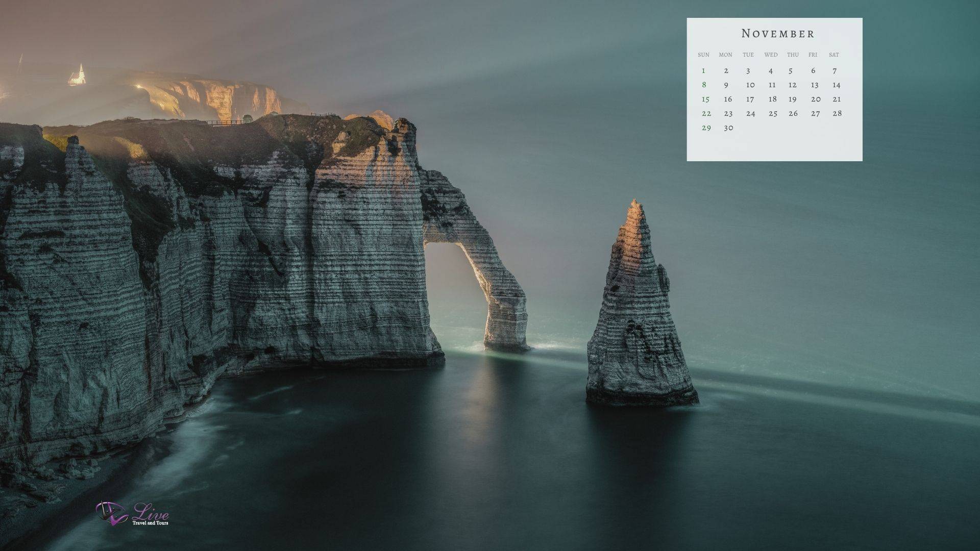This screenshot has height=551, width=980.
Task: Pick Sunday 8 on the calendar
Action: (704, 85)
